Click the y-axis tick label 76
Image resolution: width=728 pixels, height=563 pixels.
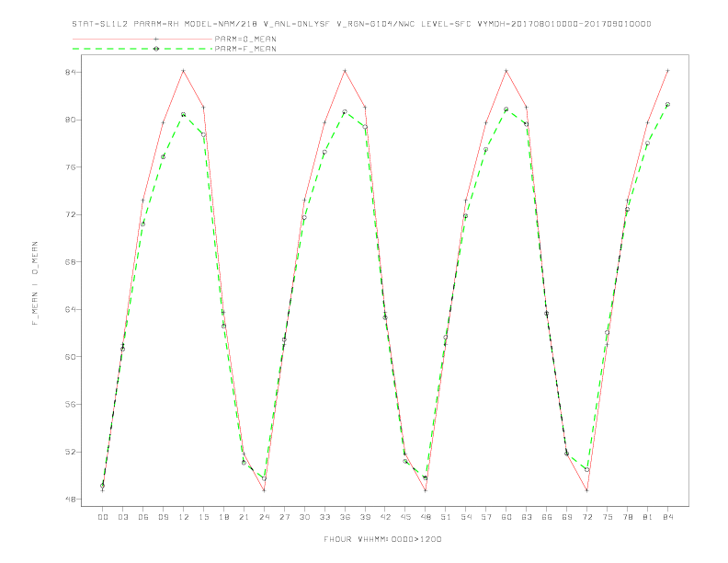point(71,167)
